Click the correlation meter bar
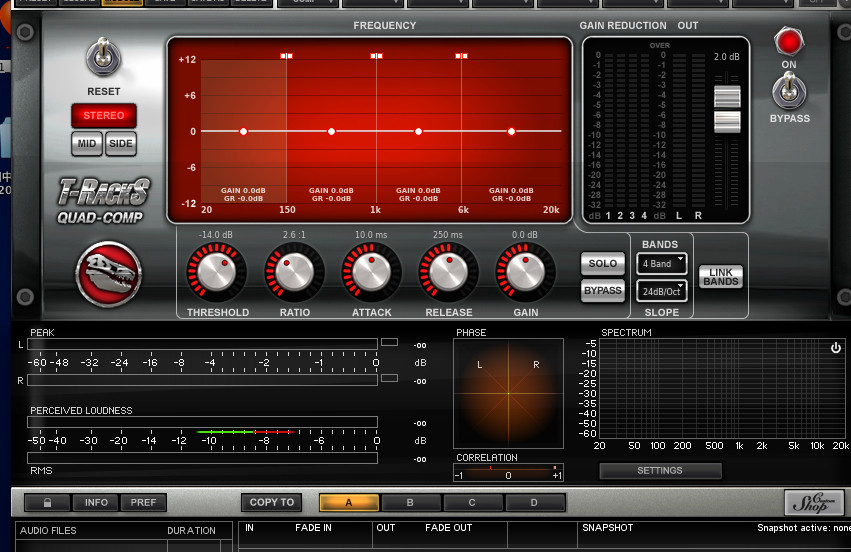 click(508, 472)
